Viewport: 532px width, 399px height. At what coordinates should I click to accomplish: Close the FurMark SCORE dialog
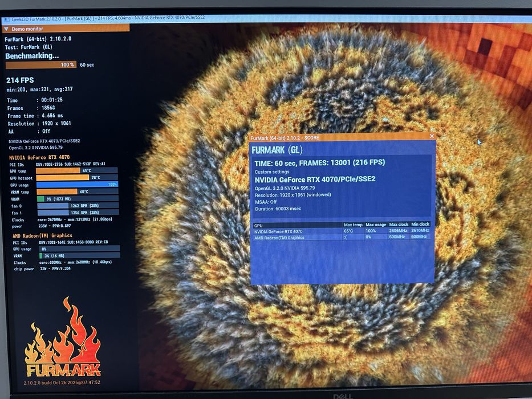point(432,136)
